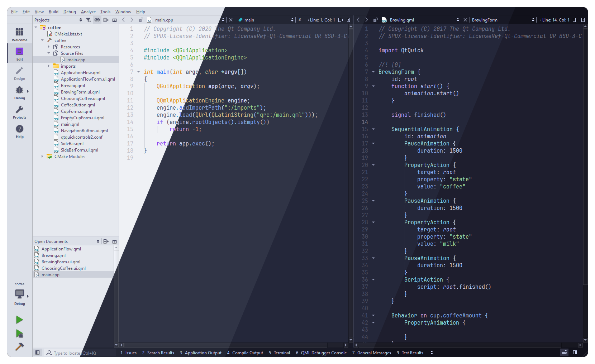The width and height of the screenshot is (595, 364).
Task: Toggle synchronize with editor link icon
Action: (x=97, y=20)
